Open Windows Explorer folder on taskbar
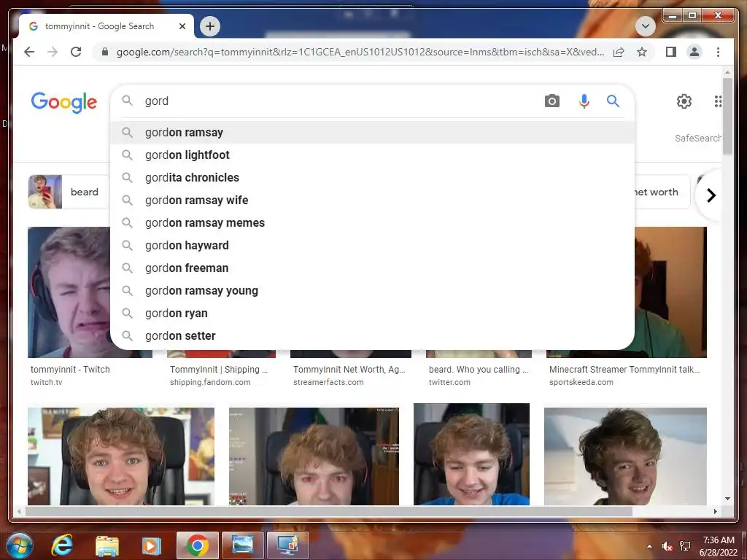This screenshot has height=560, width=747. [107, 545]
